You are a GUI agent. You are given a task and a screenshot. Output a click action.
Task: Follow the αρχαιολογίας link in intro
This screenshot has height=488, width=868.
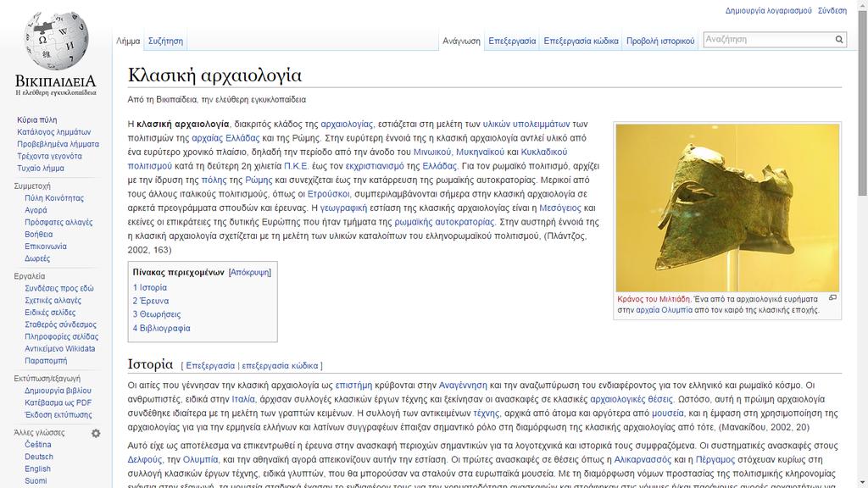click(347, 124)
